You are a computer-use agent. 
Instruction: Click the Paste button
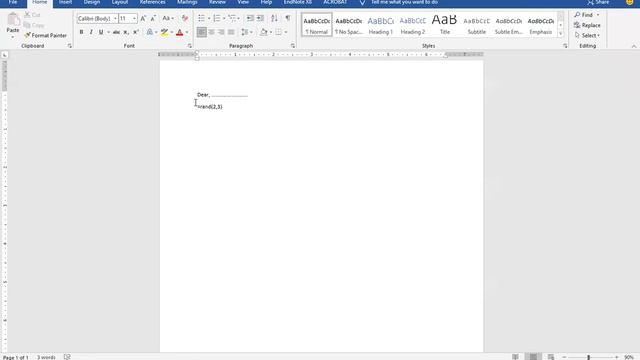[13, 24]
